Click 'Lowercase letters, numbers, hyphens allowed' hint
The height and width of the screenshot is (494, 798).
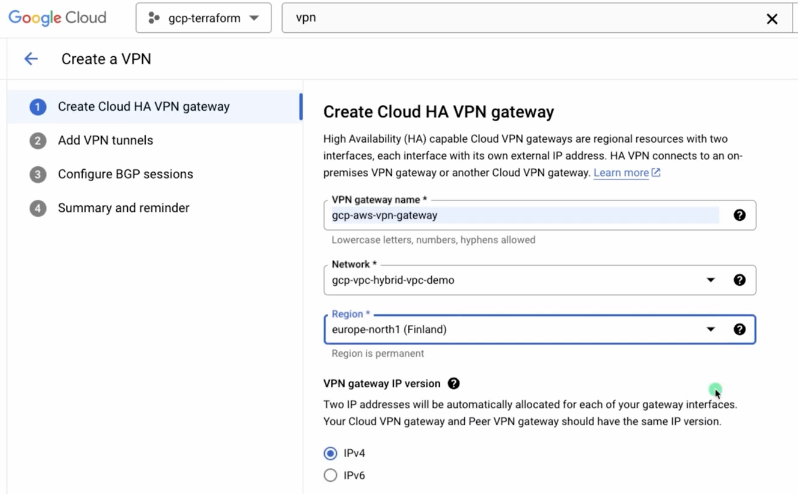coord(434,240)
